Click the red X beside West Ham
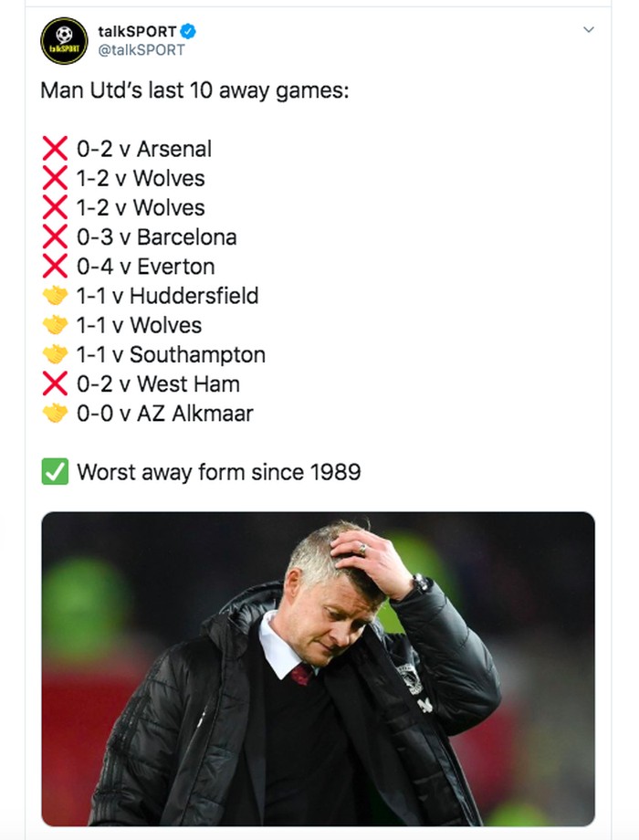 tap(55, 384)
